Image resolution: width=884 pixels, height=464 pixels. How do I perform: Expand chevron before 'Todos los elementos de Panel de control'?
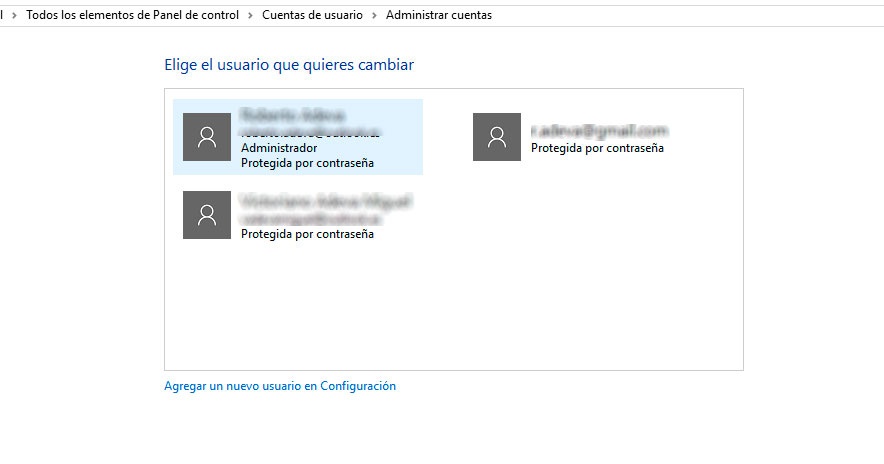pyautogui.click(x=15, y=16)
